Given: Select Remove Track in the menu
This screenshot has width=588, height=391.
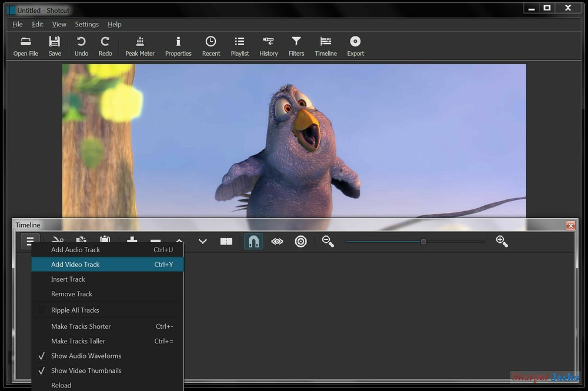Looking at the screenshot, I should click(x=71, y=294).
